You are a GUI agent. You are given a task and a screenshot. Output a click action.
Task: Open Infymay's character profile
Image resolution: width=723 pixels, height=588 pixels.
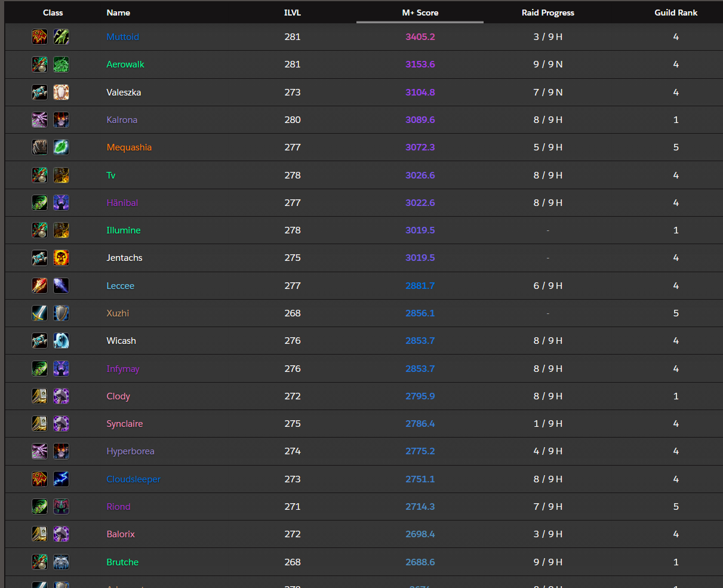point(123,369)
